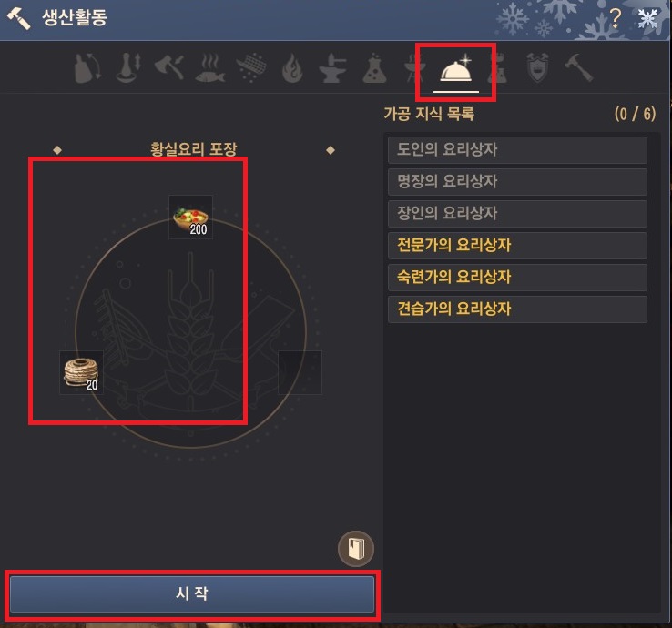Select the grayed 도인의 요리상자 entry
The image size is (672, 628).
517,150
